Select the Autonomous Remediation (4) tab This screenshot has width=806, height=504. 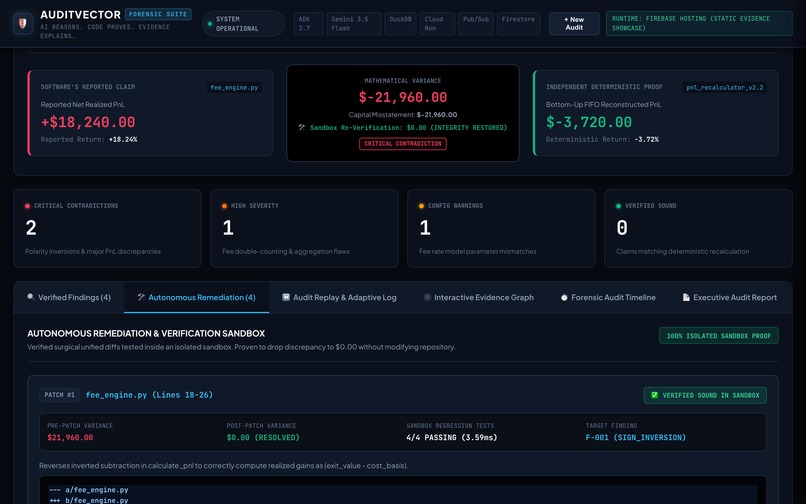coord(196,297)
